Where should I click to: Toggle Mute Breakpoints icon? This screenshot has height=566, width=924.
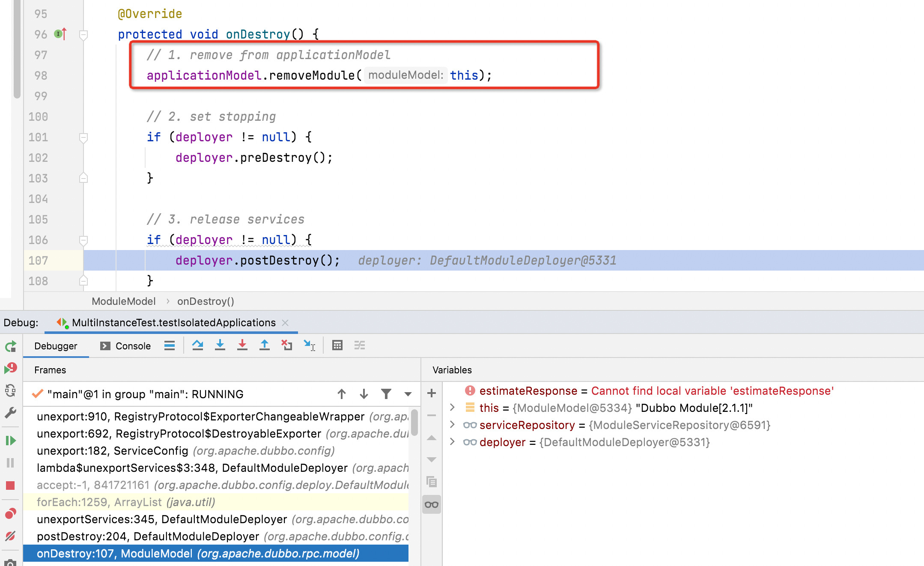(x=11, y=536)
